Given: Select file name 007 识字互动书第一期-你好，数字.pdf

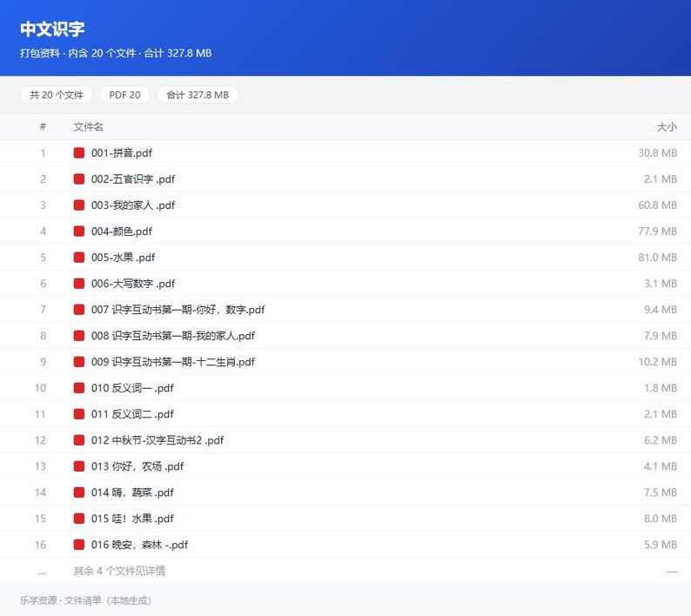Looking at the screenshot, I should tap(178, 310).
